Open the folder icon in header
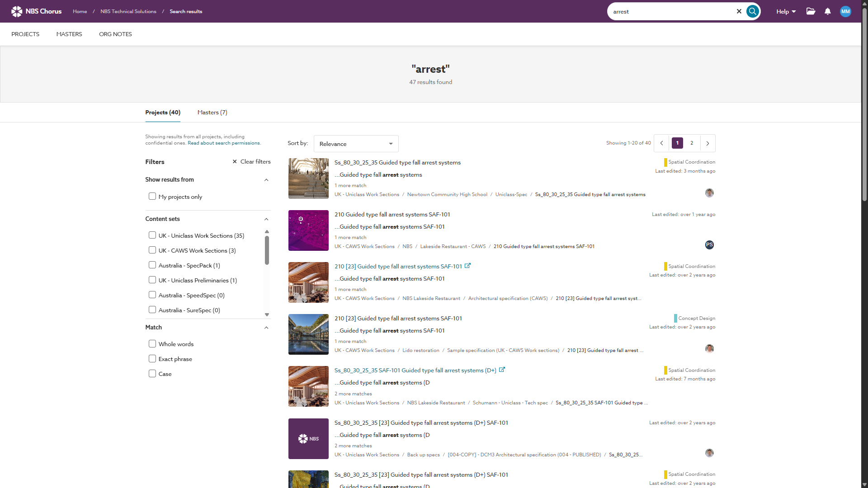The width and height of the screenshot is (868, 488). pyautogui.click(x=811, y=11)
